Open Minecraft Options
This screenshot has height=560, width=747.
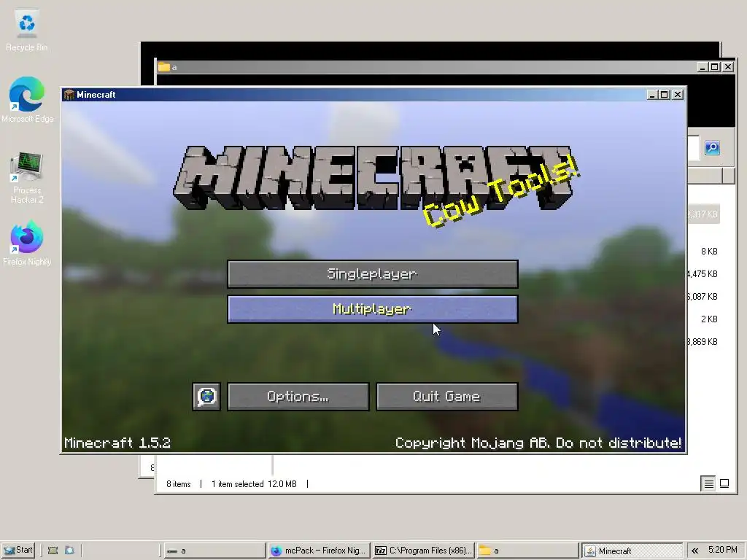coord(298,396)
